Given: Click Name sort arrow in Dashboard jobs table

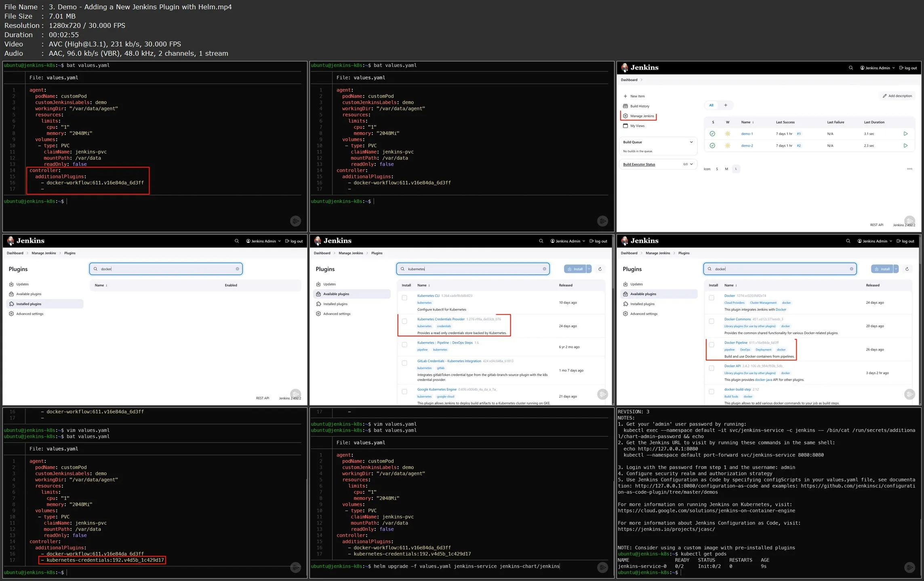Looking at the screenshot, I should pyautogui.click(x=753, y=122).
